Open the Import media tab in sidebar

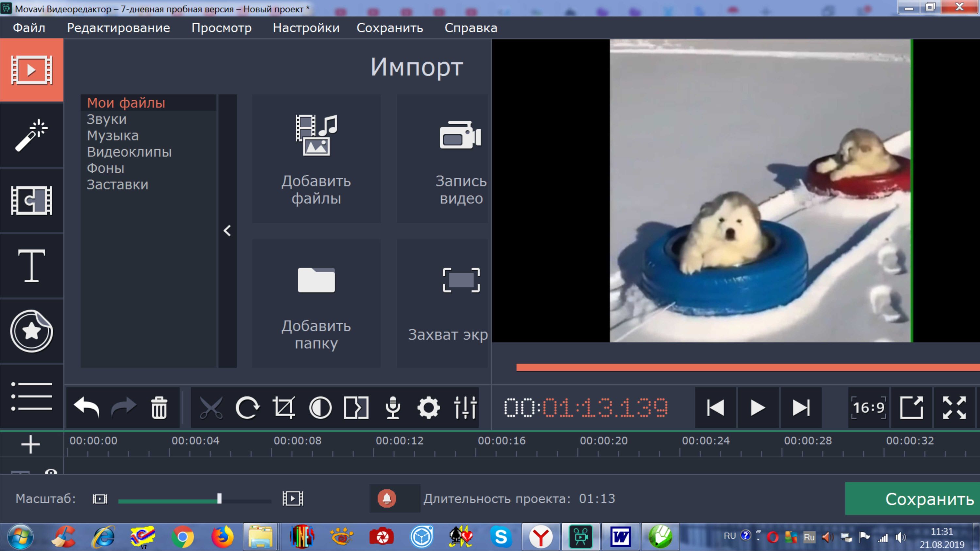[x=32, y=70]
